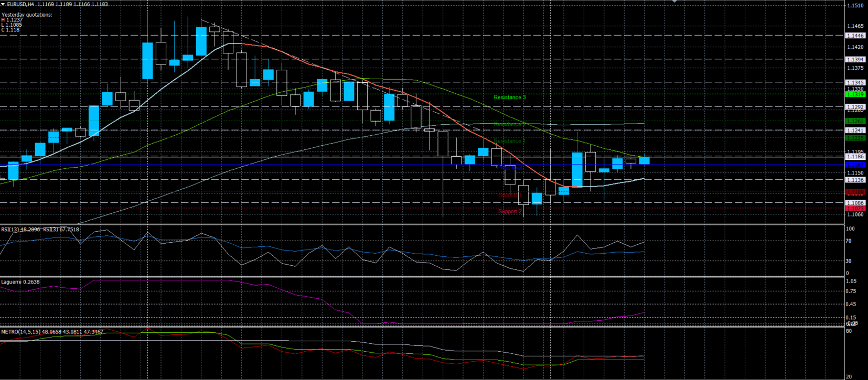The image size is (868, 380).
Task: Select the 1.1446 price level tag
Action: click(x=855, y=36)
